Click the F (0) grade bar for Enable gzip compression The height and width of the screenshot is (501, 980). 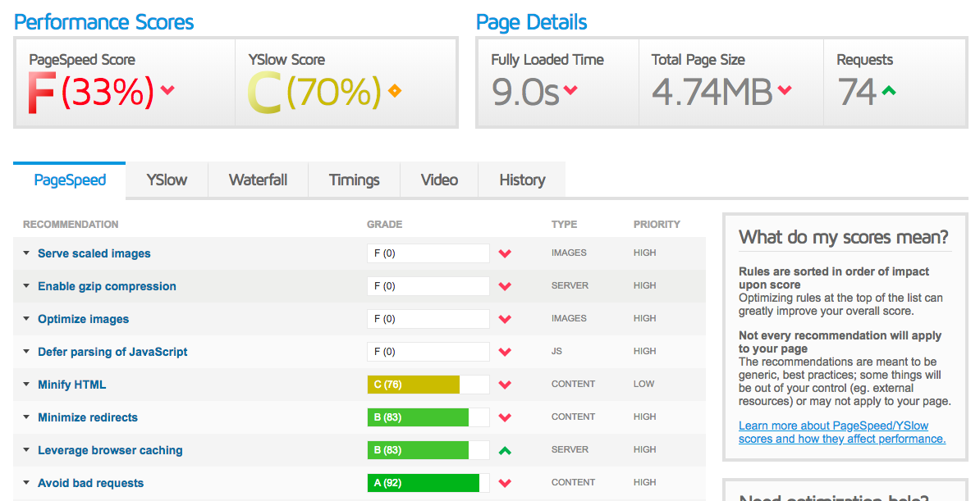[428, 286]
